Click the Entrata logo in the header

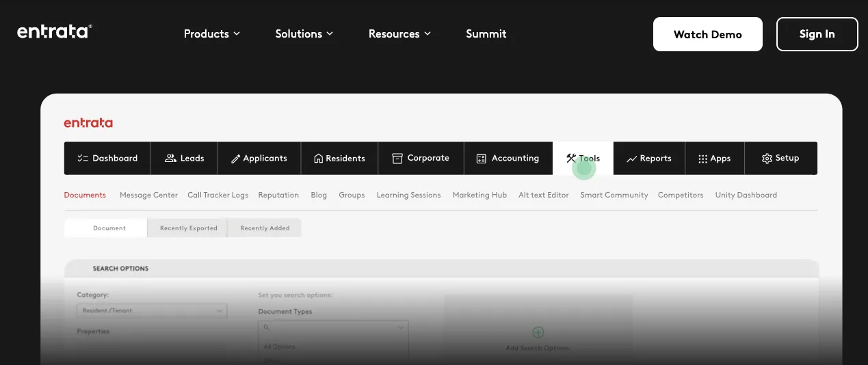[55, 31]
